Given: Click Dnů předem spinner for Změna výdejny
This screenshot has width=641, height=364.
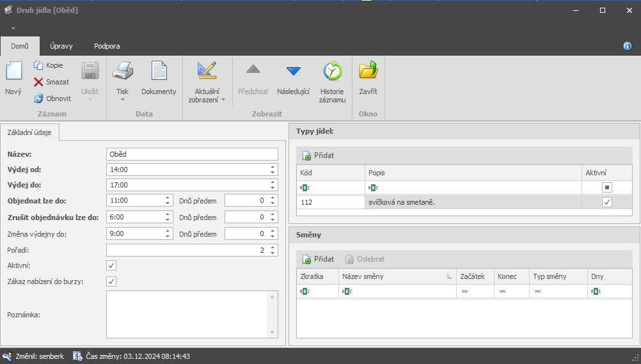Looking at the screenshot, I should 273,233.
